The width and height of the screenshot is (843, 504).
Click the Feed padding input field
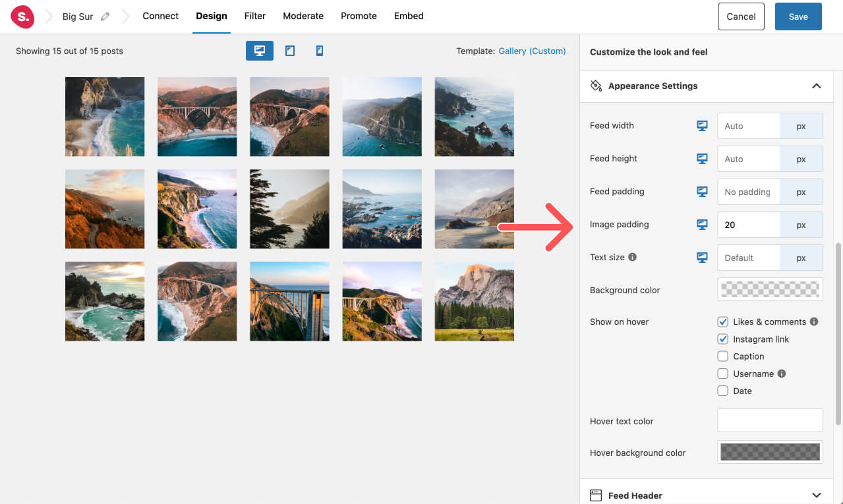tap(749, 192)
